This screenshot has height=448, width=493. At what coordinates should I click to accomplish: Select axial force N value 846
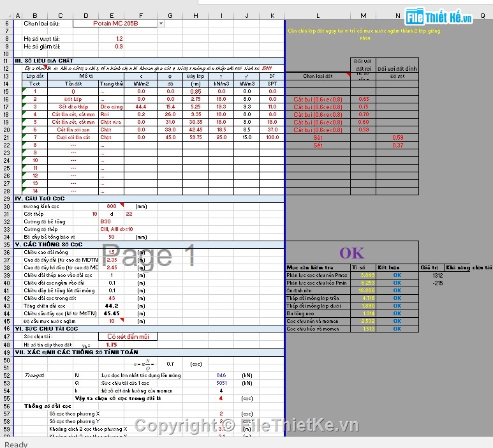[221, 375]
